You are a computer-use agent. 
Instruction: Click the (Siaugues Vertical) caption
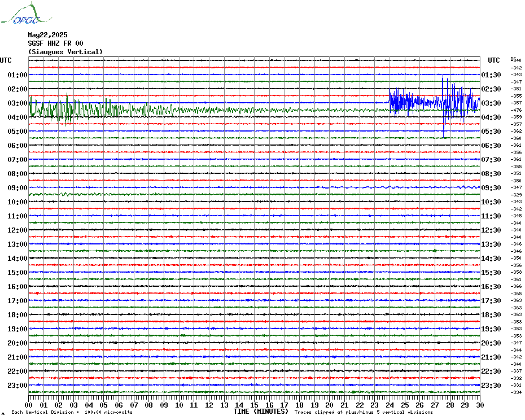coord(65,52)
